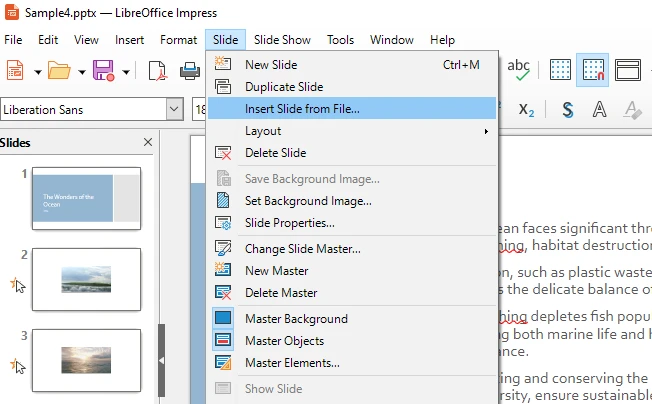Click the Clear formatting icon
This screenshot has width=652, height=404.
click(632, 110)
